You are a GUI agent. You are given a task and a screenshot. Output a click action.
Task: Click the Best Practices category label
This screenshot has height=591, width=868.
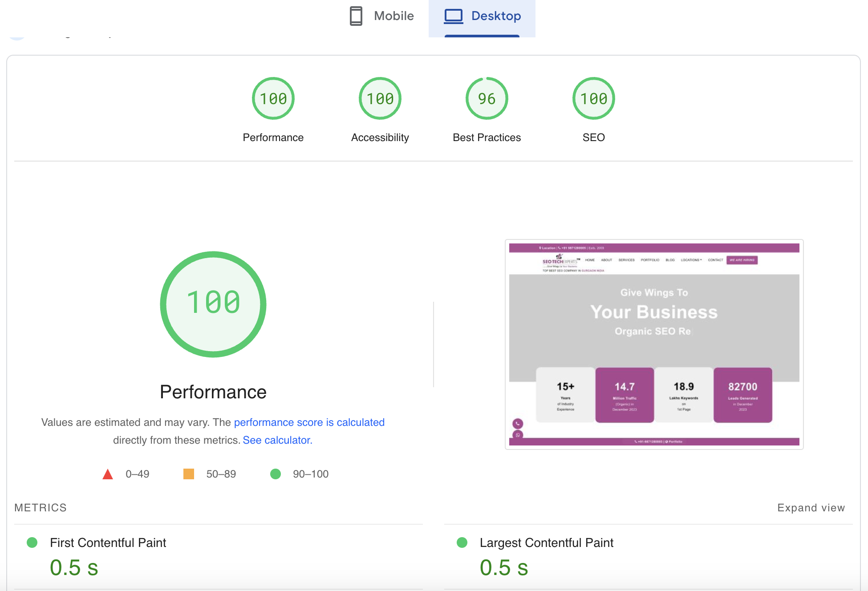click(x=487, y=138)
